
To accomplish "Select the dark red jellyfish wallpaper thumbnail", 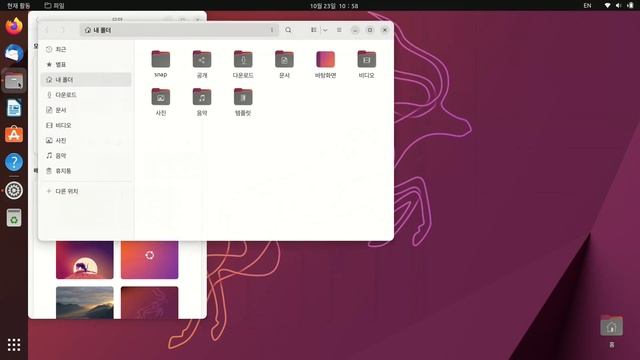I will coord(149,302).
